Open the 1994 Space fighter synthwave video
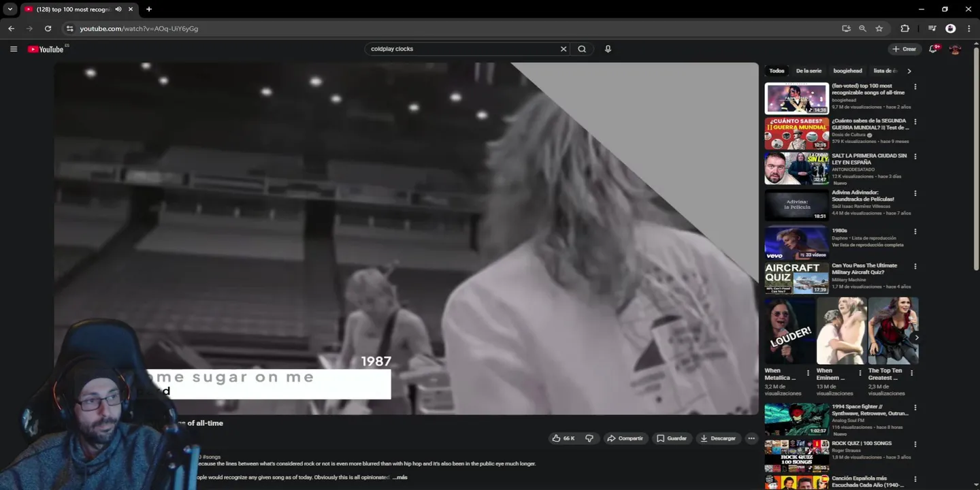Viewport: 980px width, 490px height. [797, 420]
